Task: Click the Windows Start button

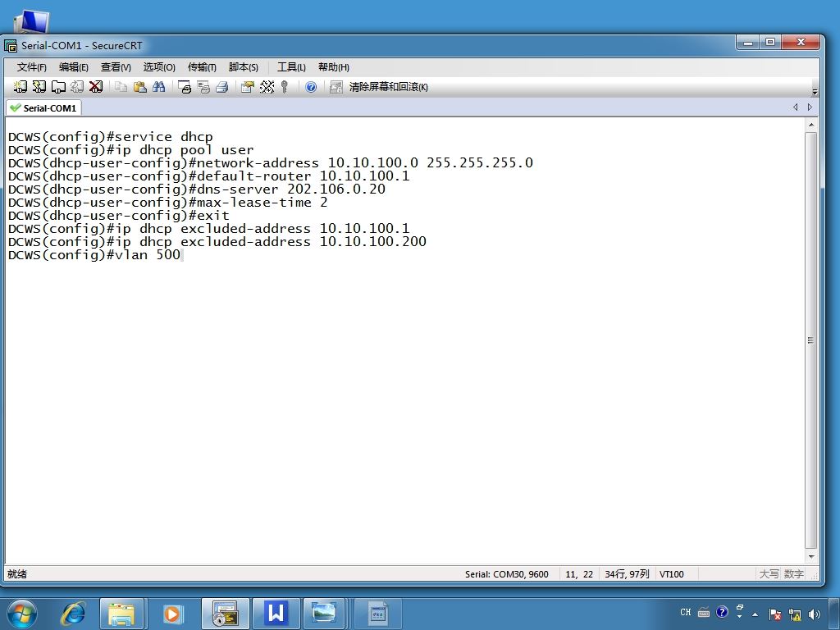Action: tap(22, 614)
